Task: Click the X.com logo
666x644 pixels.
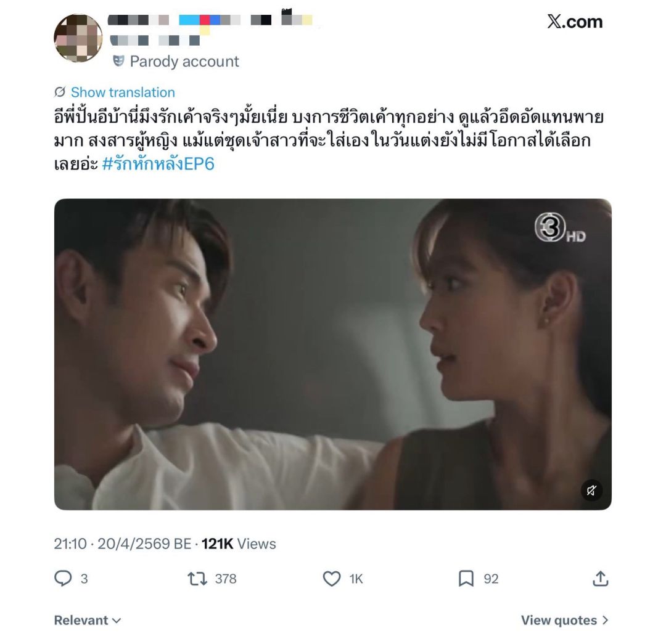Action: tap(575, 21)
